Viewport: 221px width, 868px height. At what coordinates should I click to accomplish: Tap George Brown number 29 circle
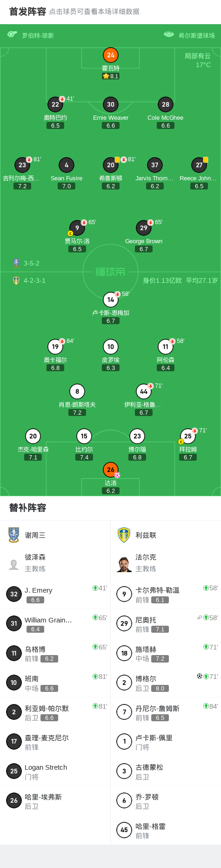click(x=144, y=228)
